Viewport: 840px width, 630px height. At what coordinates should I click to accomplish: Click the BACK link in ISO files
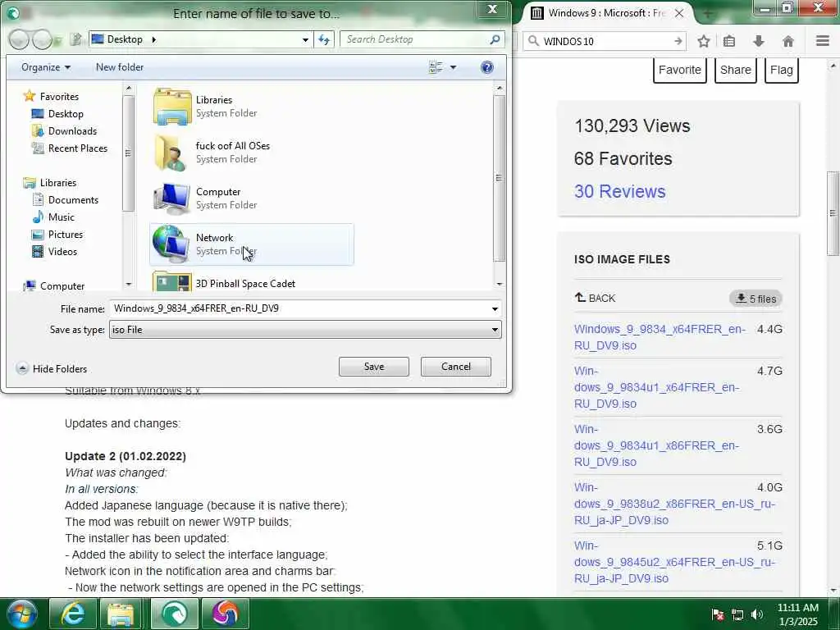point(596,298)
